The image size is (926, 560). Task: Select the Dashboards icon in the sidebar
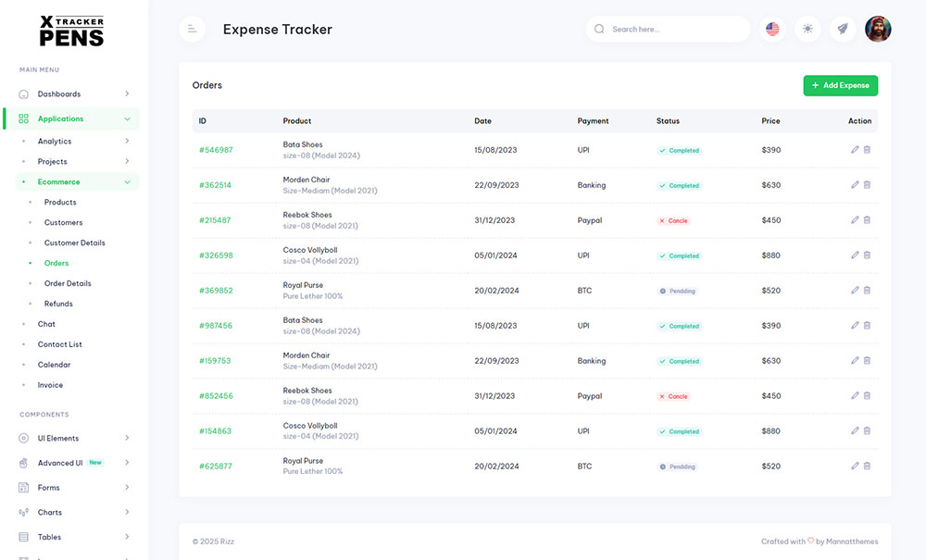click(22, 93)
